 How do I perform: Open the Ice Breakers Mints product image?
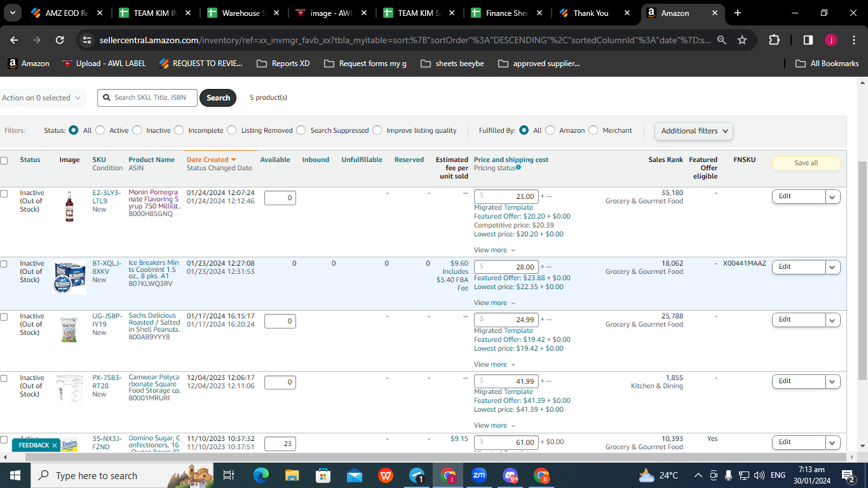pyautogui.click(x=69, y=278)
